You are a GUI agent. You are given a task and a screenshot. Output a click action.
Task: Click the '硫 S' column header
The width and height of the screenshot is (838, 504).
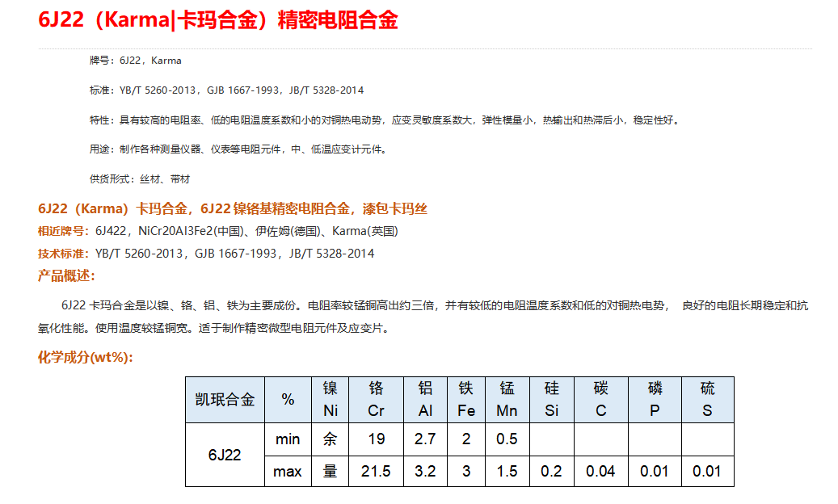(x=708, y=400)
